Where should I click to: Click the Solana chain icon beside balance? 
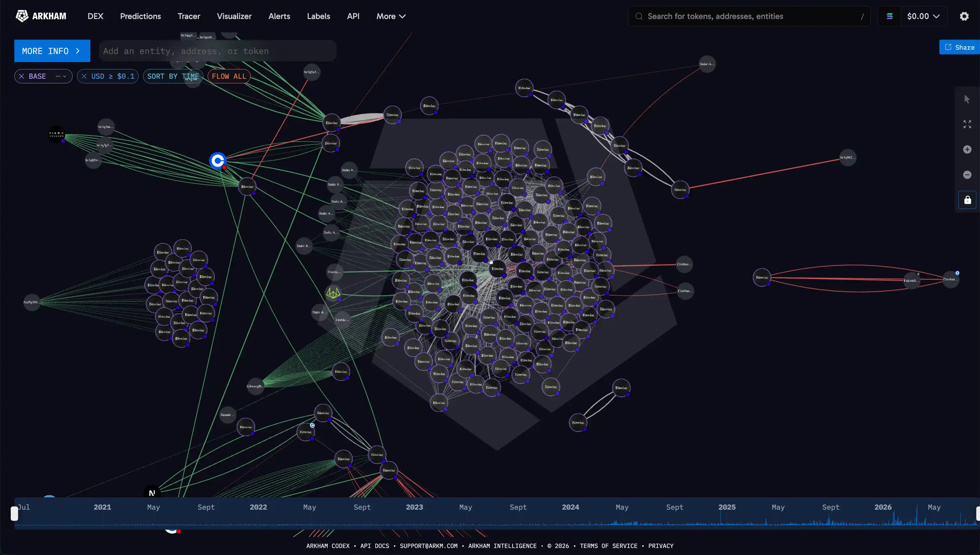pyautogui.click(x=890, y=16)
